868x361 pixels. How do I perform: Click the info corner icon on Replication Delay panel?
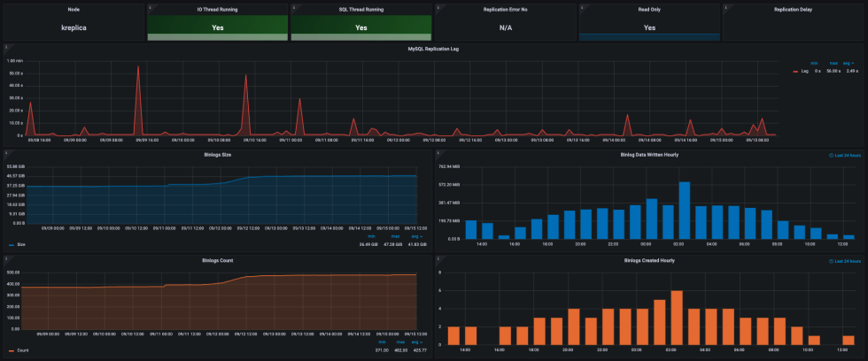[x=726, y=5]
